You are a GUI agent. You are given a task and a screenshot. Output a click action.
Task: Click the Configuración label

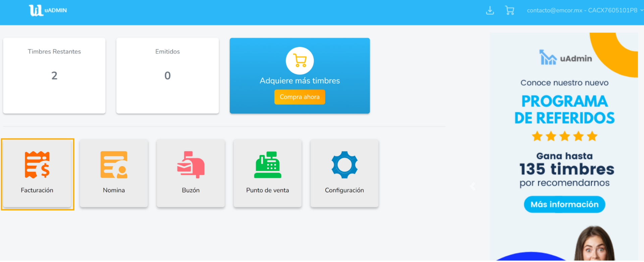[344, 190]
